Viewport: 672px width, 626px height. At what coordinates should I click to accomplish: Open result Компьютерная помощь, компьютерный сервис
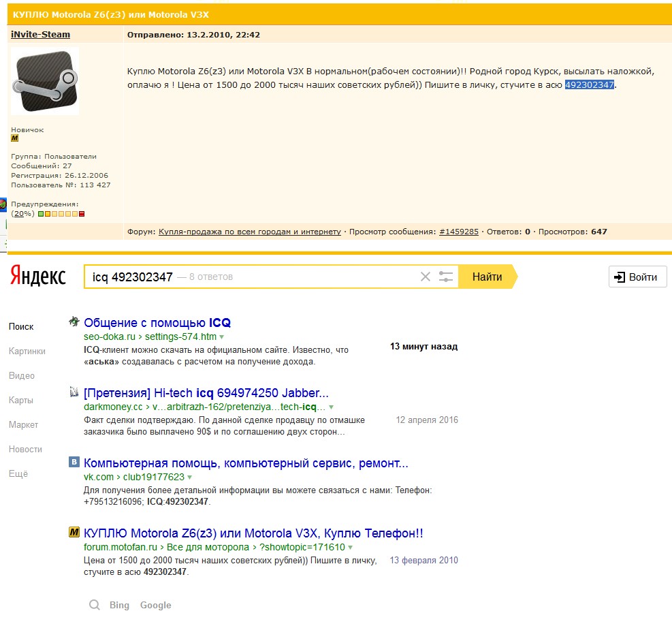tap(246, 463)
